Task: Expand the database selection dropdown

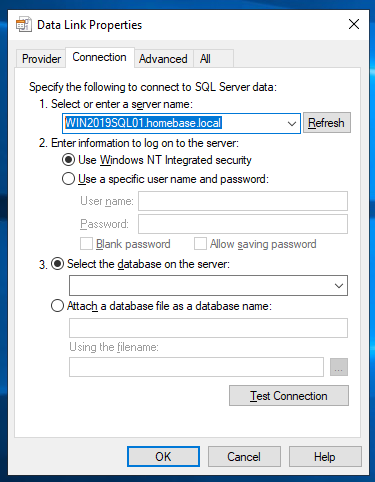Action: tap(339, 286)
